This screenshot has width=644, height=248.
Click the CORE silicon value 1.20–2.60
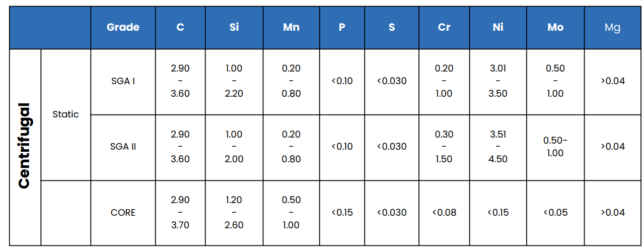click(x=234, y=213)
